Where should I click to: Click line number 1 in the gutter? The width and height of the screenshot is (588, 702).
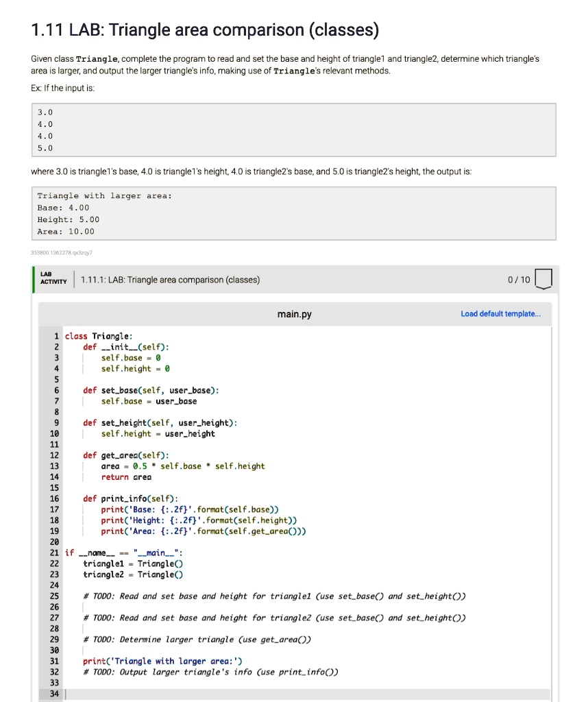point(56,336)
